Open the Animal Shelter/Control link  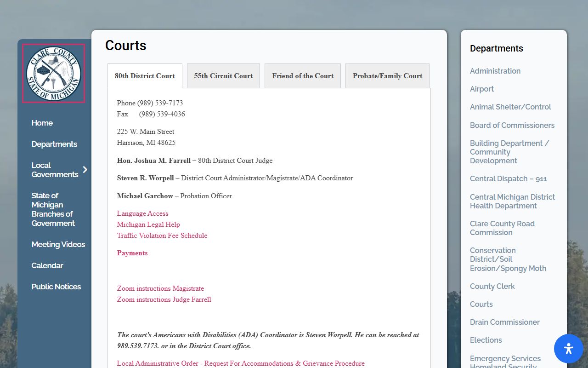pos(510,107)
